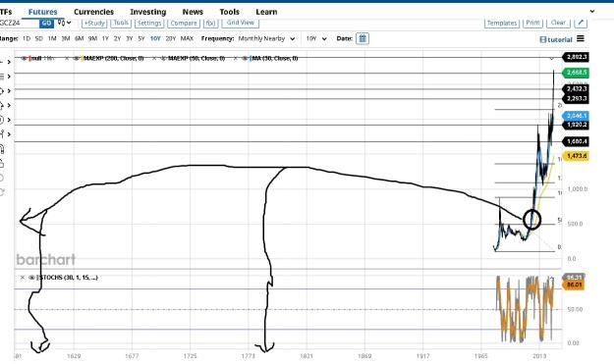614x364 pixels.
Task: Open the 10Y period dropdown beside Frequency
Action: click(316, 38)
